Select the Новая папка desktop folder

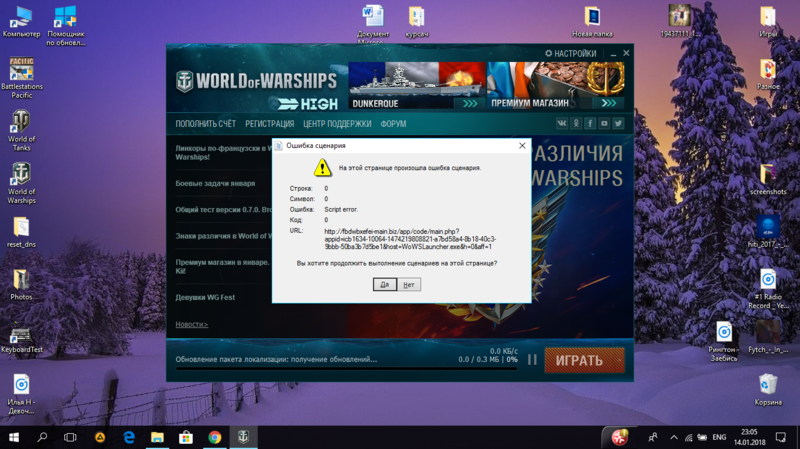click(x=592, y=22)
